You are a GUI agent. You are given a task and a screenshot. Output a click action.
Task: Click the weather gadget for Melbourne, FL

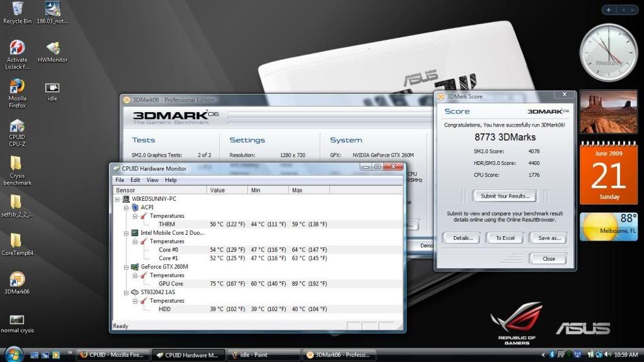pyautogui.click(x=608, y=226)
